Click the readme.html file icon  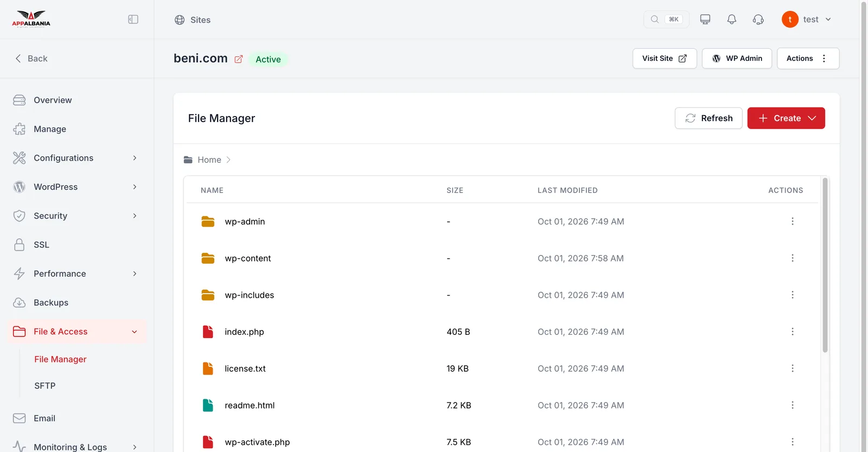[x=208, y=405]
